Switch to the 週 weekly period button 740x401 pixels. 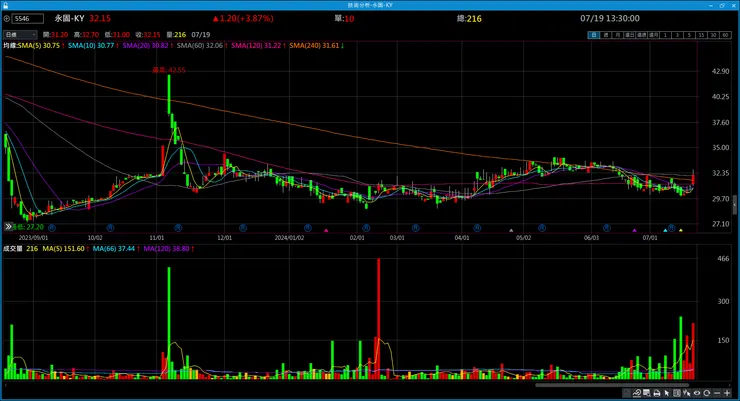click(x=606, y=35)
